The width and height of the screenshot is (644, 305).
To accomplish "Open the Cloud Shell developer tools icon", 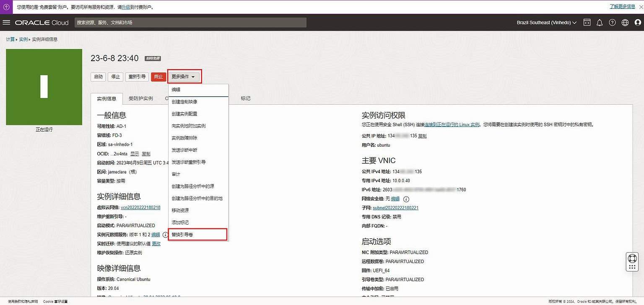I will pyautogui.click(x=587, y=22).
